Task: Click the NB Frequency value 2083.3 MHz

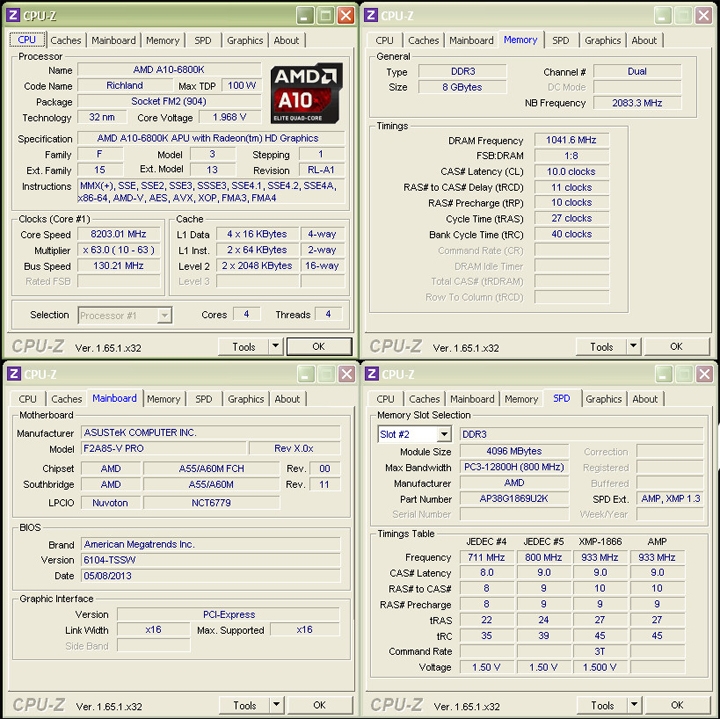Action: (x=637, y=103)
